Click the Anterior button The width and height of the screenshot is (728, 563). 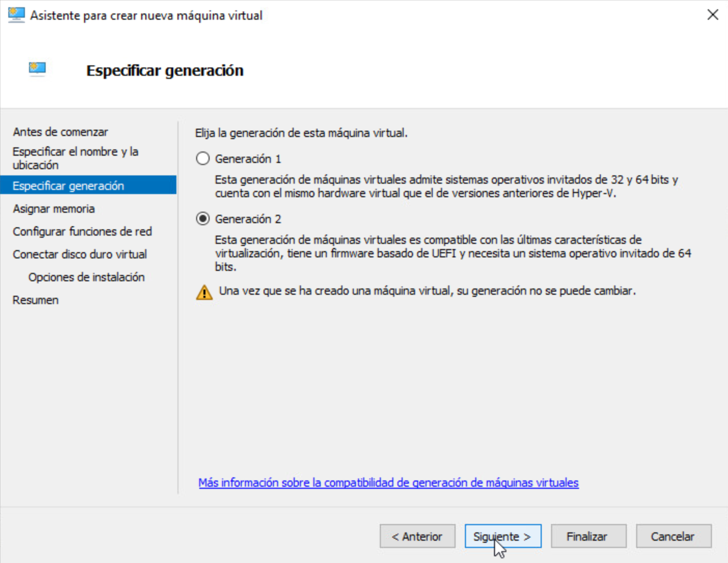point(417,536)
